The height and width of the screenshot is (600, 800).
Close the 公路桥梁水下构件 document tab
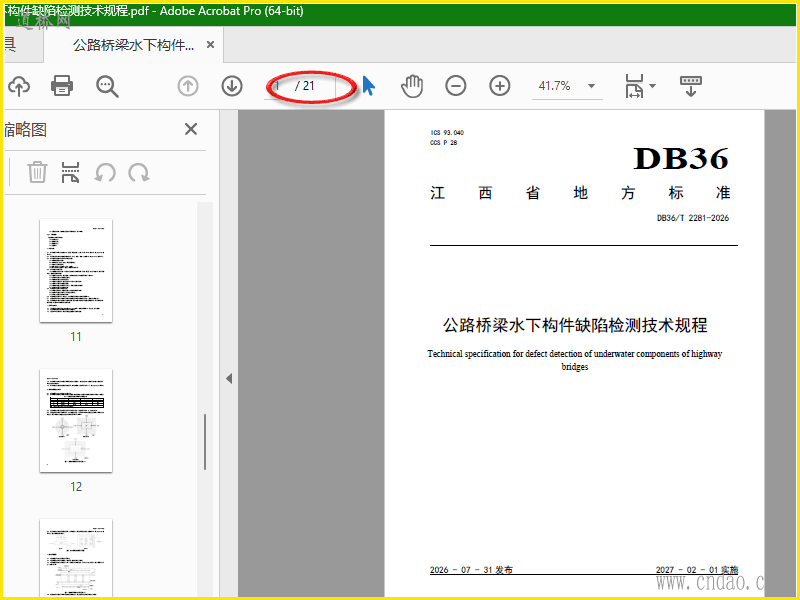(210, 45)
